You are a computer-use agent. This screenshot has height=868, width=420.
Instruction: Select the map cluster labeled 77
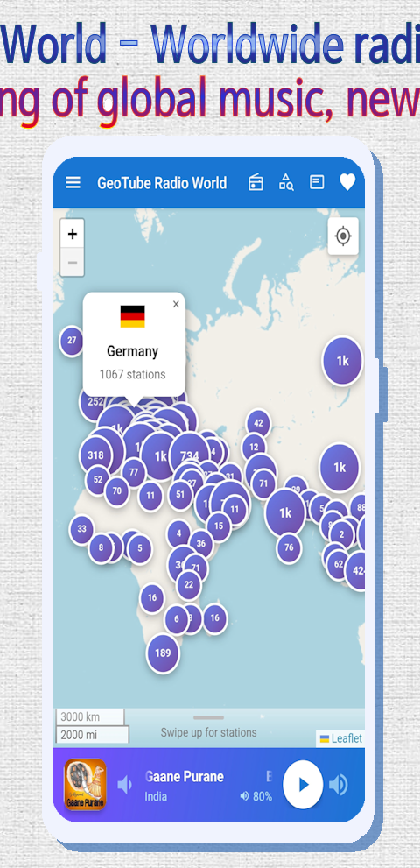[x=133, y=472]
